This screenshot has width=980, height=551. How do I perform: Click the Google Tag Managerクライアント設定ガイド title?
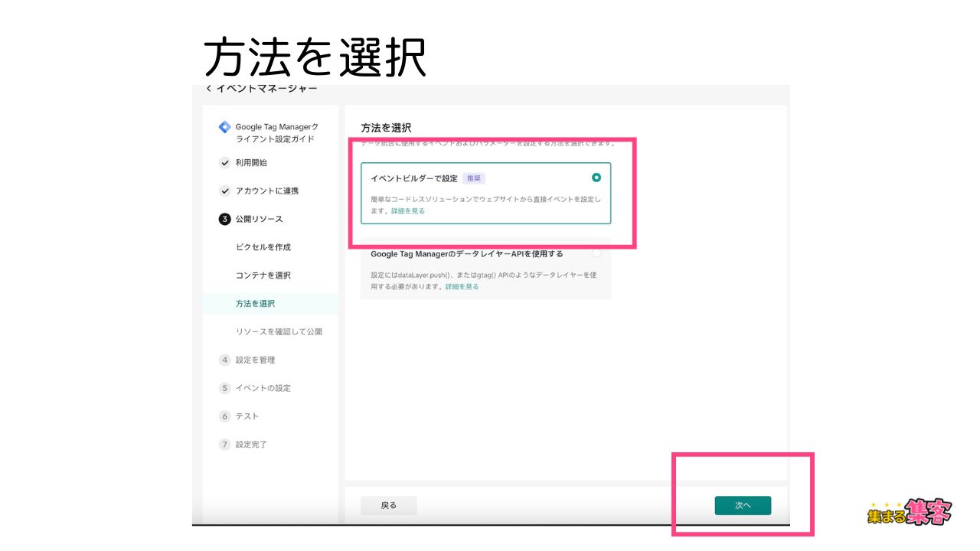coord(276,133)
